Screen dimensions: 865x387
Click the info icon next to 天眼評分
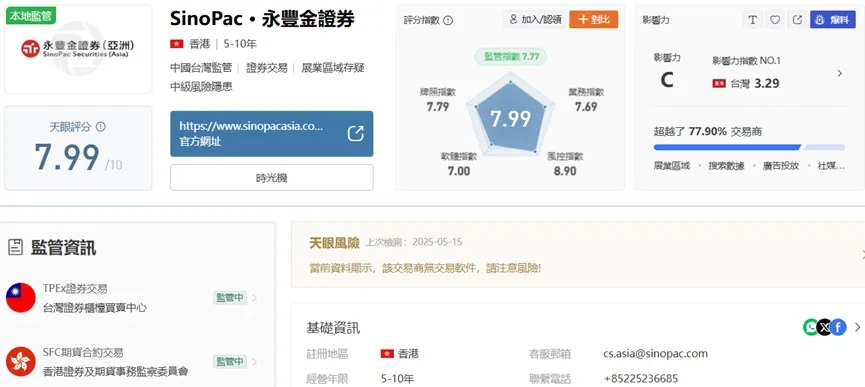100,127
